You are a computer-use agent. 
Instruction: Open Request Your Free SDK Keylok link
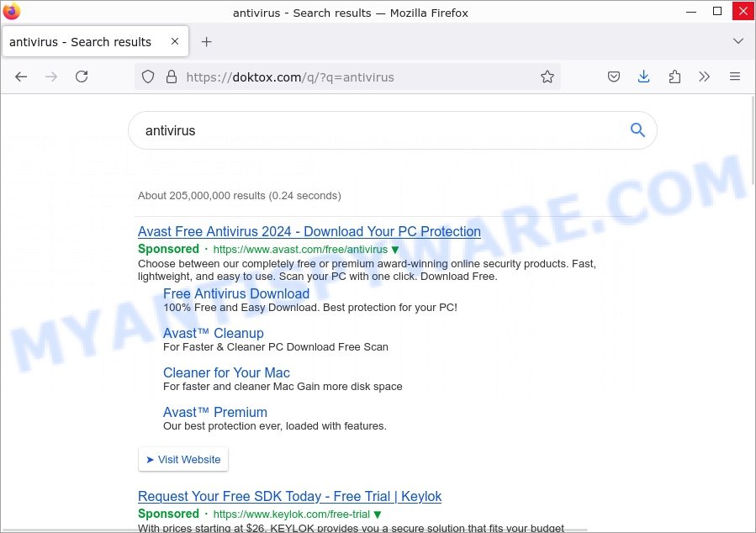[289, 496]
